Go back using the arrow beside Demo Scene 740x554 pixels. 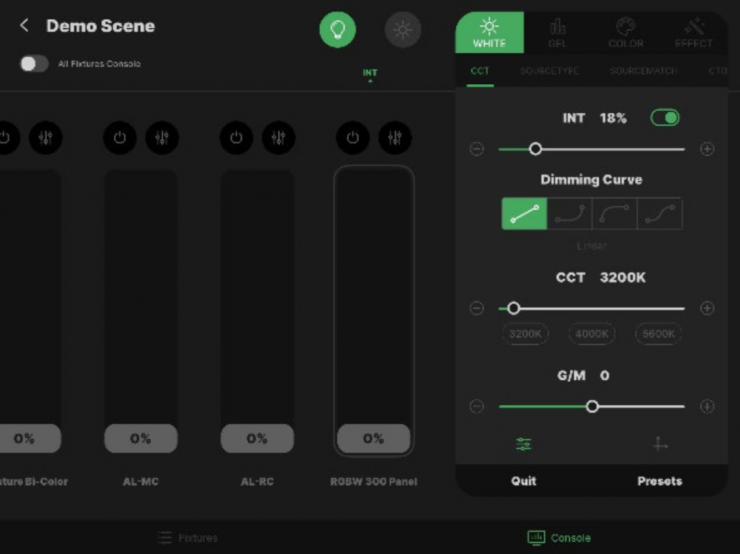click(x=24, y=26)
